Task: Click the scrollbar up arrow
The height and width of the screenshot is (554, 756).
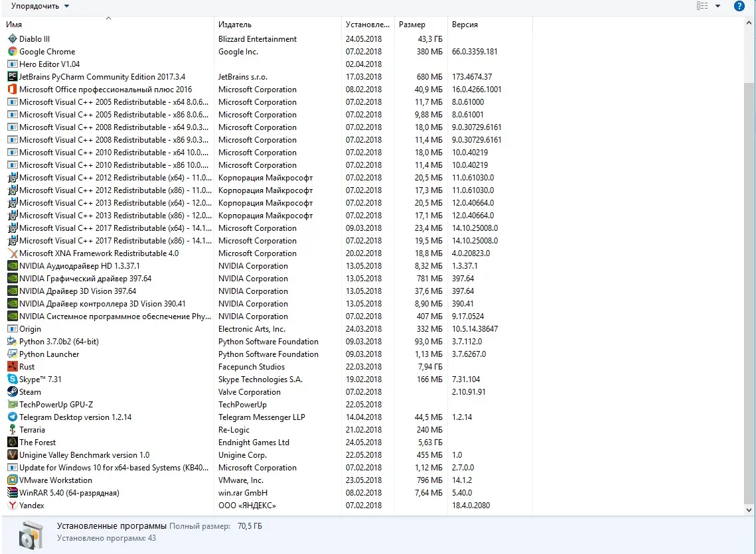Action: [x=749, y=23]
